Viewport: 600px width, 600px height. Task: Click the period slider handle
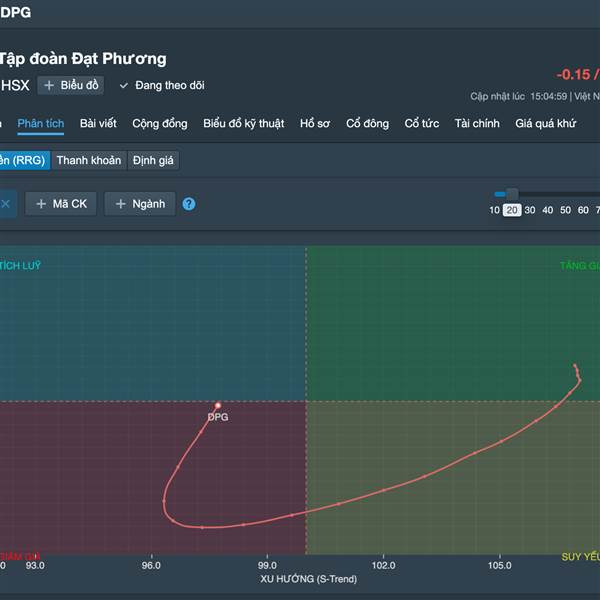[512, 194]
